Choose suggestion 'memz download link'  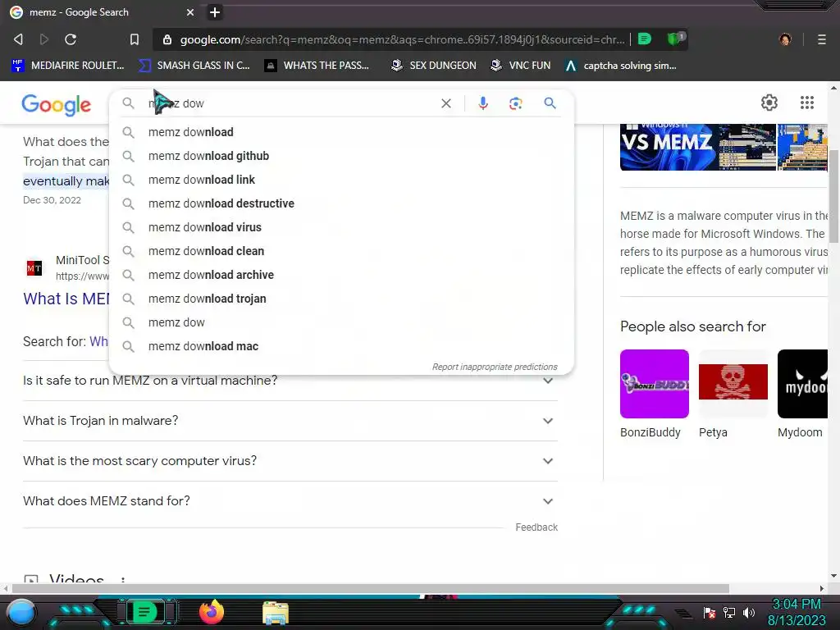pos(341,180)
